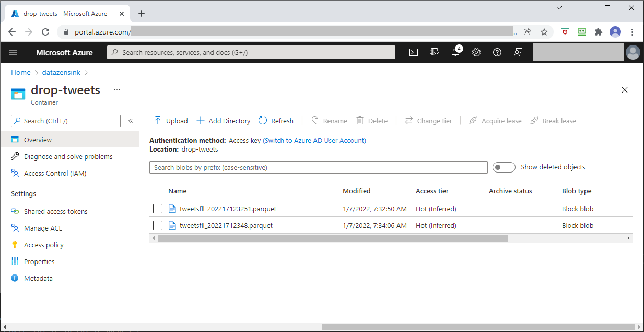This screenshot has height=332, width=644.
Task: Close the drop-tweets container blade
Action: [x=625, y=90]
